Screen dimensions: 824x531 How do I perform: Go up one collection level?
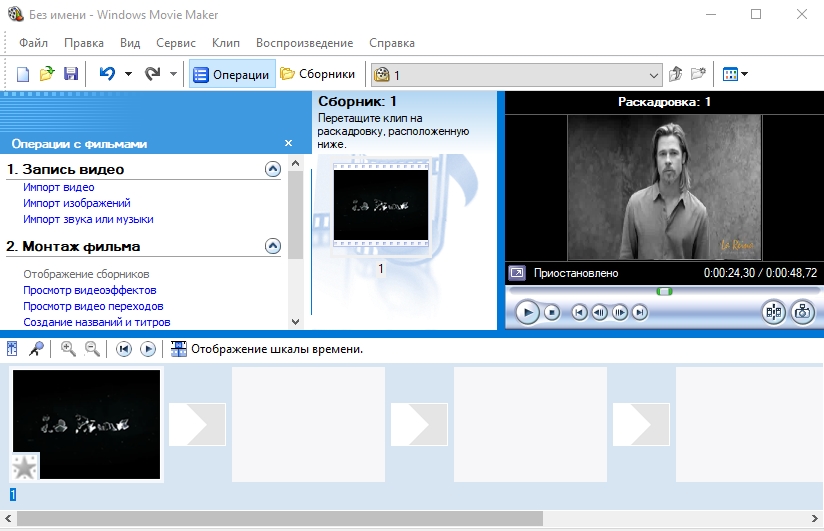675,74
